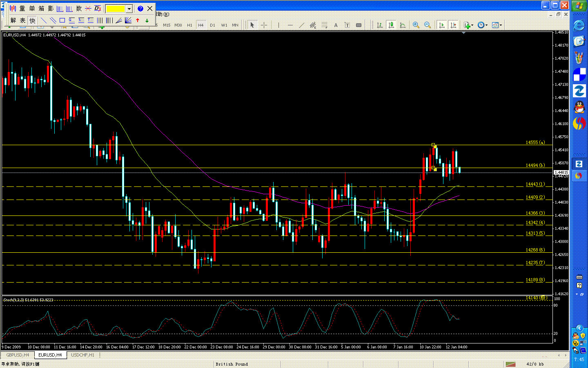This screenshot has width=588, height=368.
Task: Select the EURUSD,H4 chart tab
Action: point(50,355)
